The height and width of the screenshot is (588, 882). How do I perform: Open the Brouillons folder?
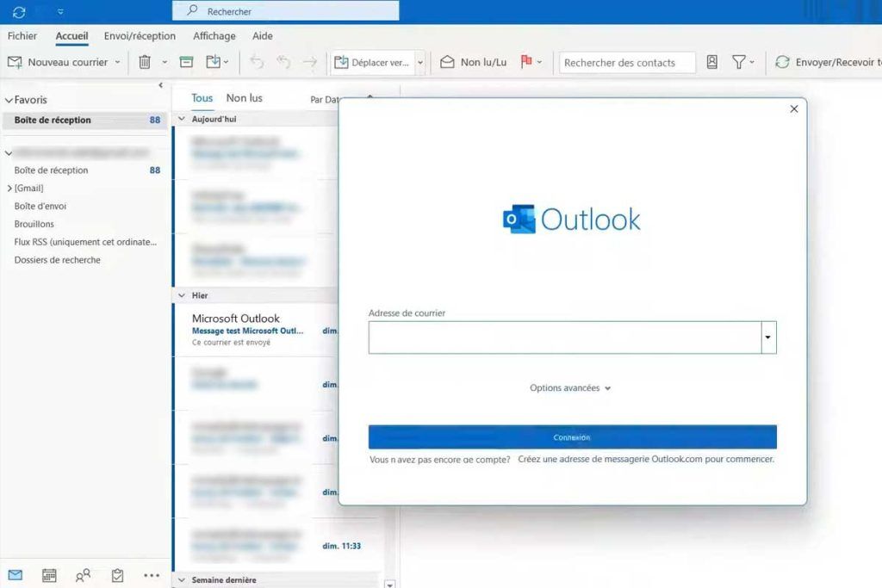[34, 224]
